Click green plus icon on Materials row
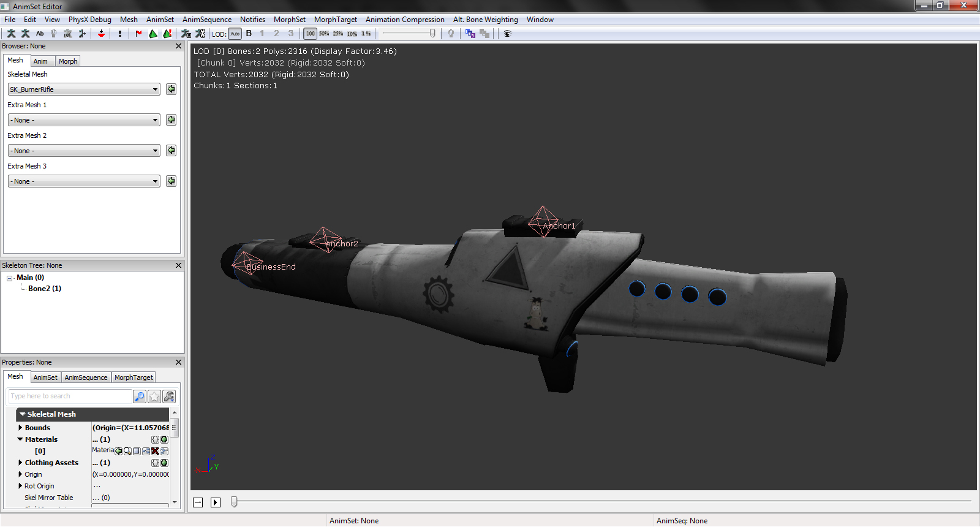The width and height of the screenshot is (980, 527). pyautogui.click(x=164, y=439)
